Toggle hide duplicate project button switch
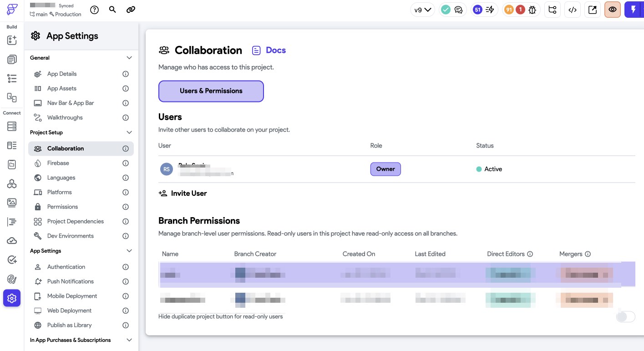Image resolution: width=644 pixels, height=351 pixels. coord(625,316)
